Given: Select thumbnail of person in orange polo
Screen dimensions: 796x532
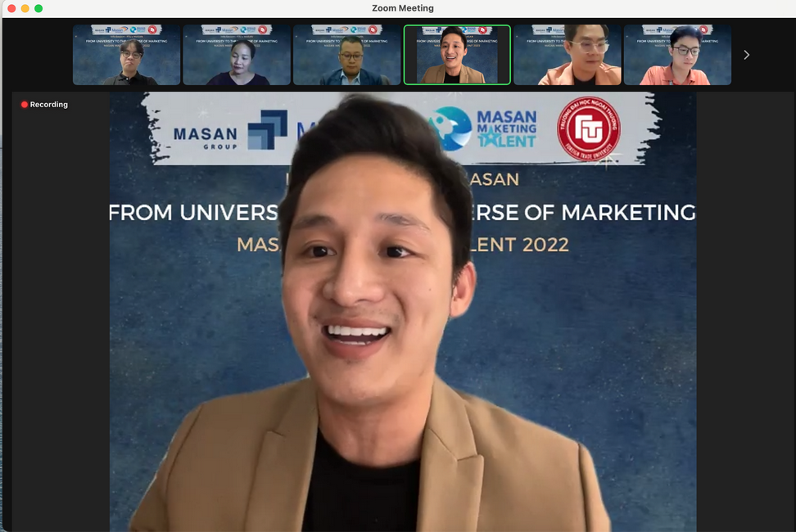Looking at the screenshot, I should pyautogui.click(x=677, y=55).
